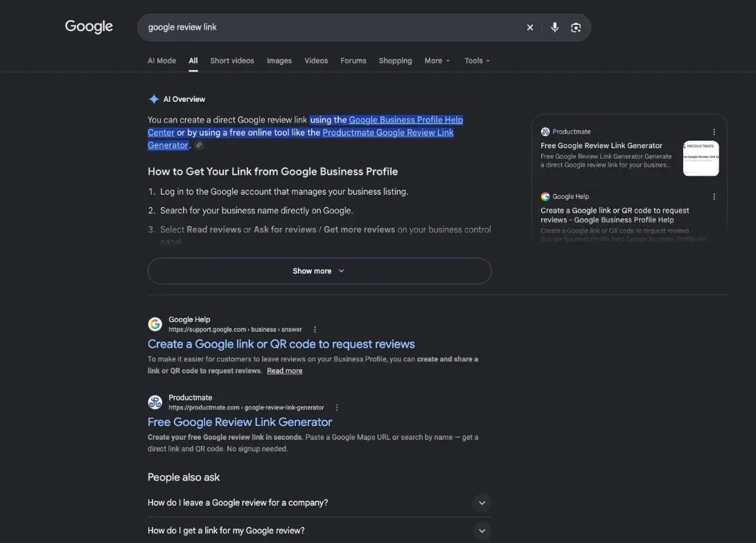The image size is (756, 543).
Task: Open Forums tab
Action: 353,61
